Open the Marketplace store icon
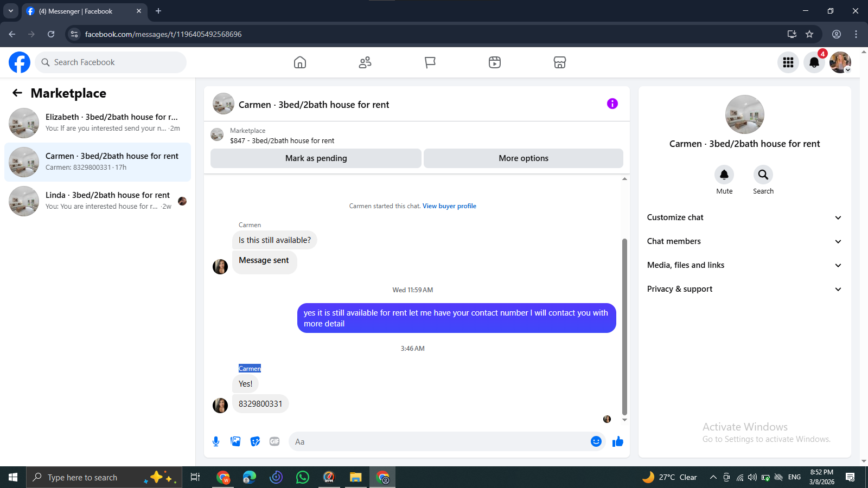This screenshot has width=868, height=488. (560, 62)
